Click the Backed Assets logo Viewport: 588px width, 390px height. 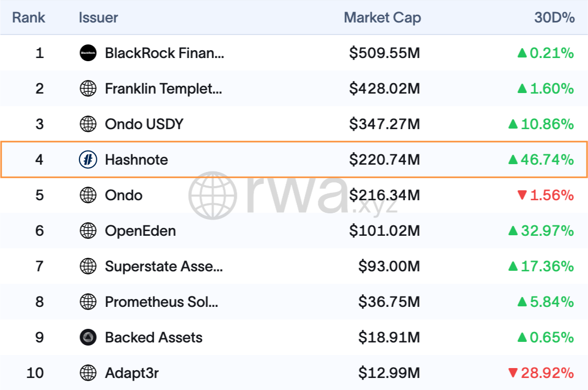(88, 337)
